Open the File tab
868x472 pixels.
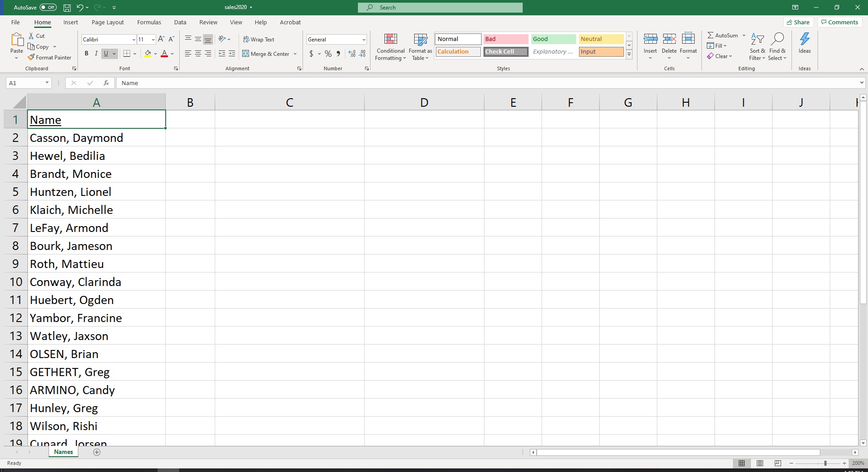(x=15, y=22)
